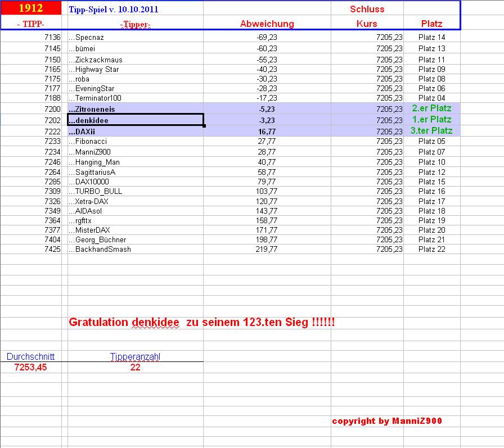504x448 pixels.
Task: Click the name ...DAX10000
Action: 89,182
